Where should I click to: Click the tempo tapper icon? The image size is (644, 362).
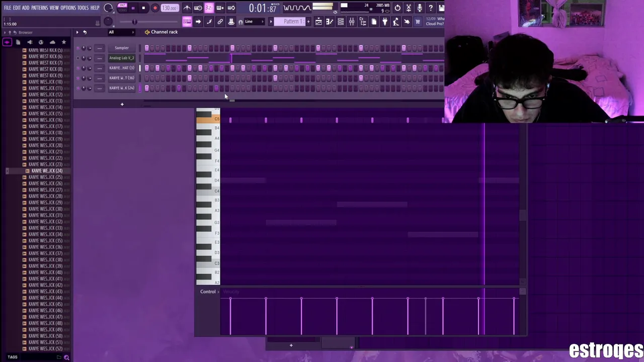pos(396,22)
